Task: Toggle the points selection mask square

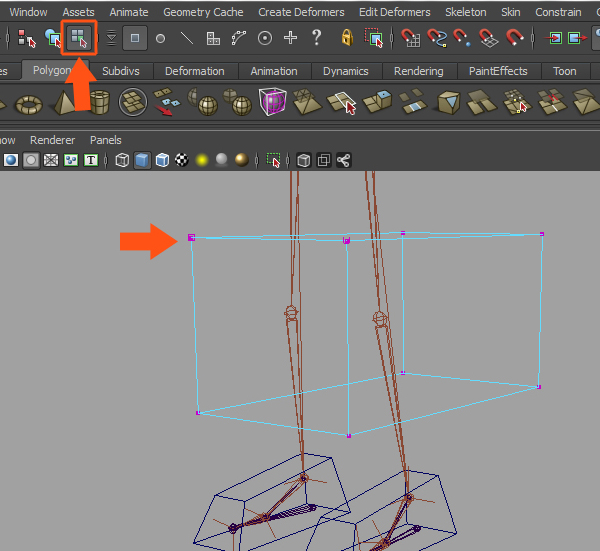Action: coord(135,38)
